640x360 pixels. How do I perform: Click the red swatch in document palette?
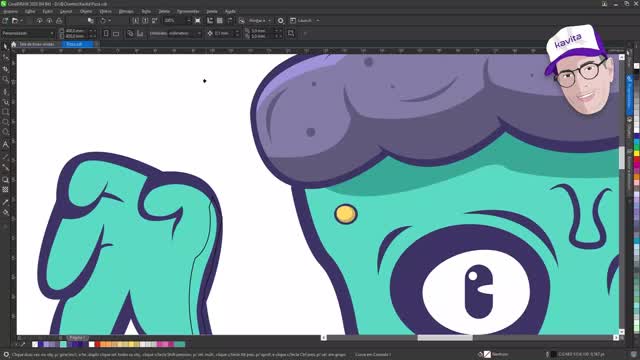[97, 344]
